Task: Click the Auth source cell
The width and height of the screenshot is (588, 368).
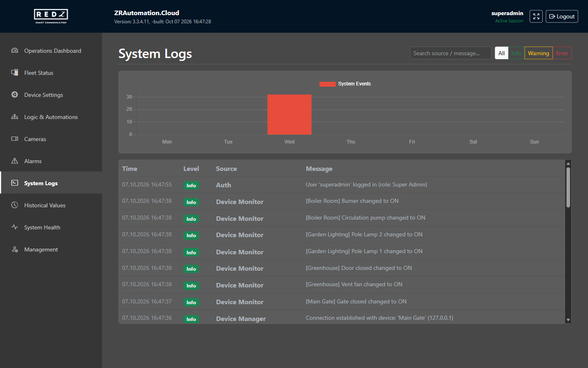Action: click(223, 185)
